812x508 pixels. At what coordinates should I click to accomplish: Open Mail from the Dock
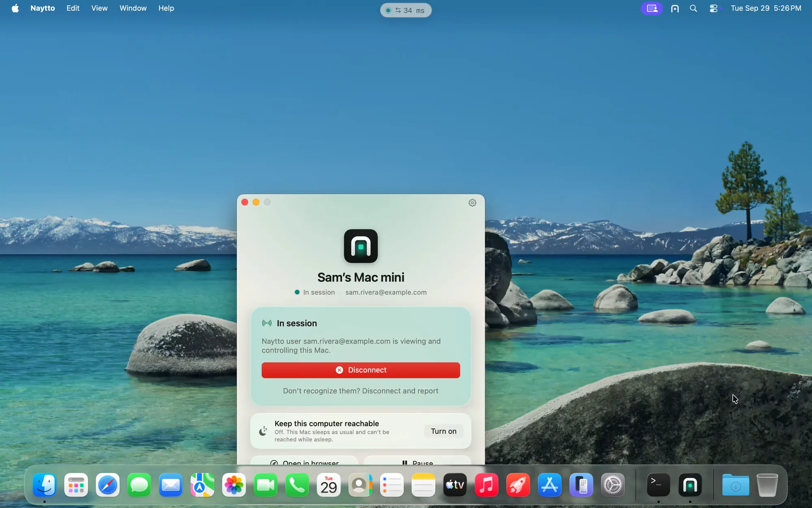pyautogui.click(x=171, y=485)
